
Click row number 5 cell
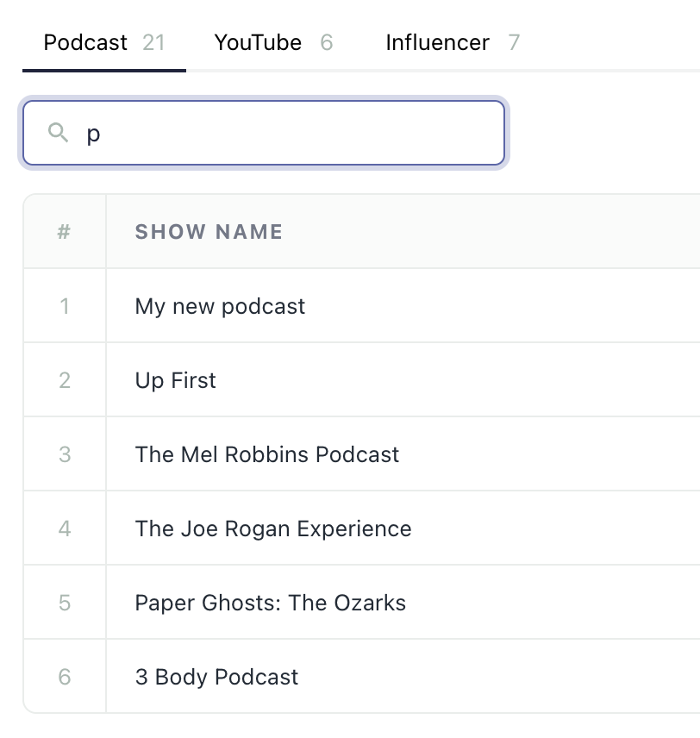coord(65,603)
